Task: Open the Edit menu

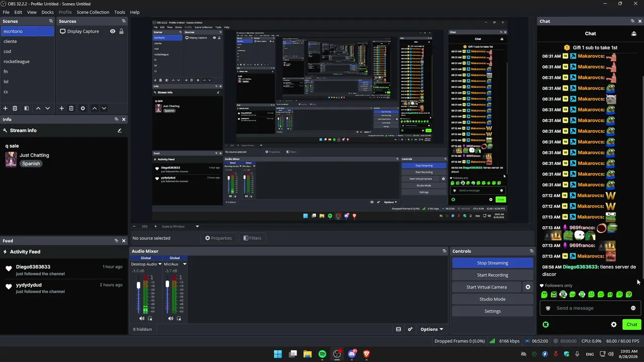Action: pos(18,12)
